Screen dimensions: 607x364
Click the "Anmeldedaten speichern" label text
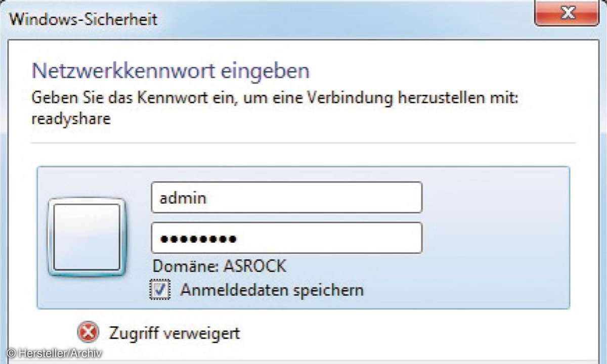[x=272, y=290]
